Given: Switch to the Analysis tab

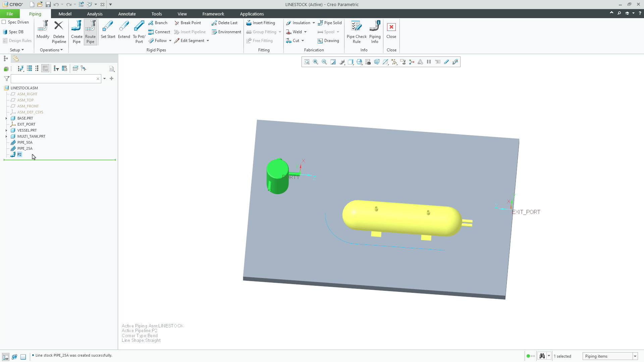Looking at the screenshot, I should click(x=95, y=14).
